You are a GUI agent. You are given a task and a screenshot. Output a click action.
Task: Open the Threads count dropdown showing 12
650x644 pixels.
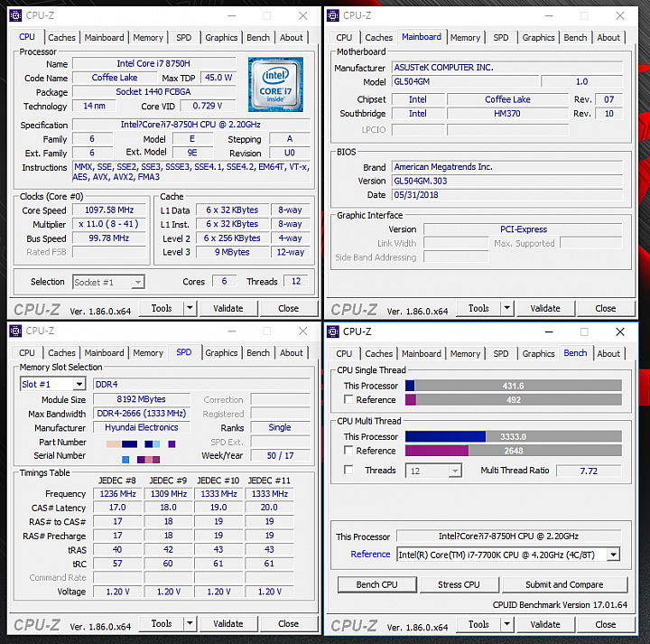(455, 471)
